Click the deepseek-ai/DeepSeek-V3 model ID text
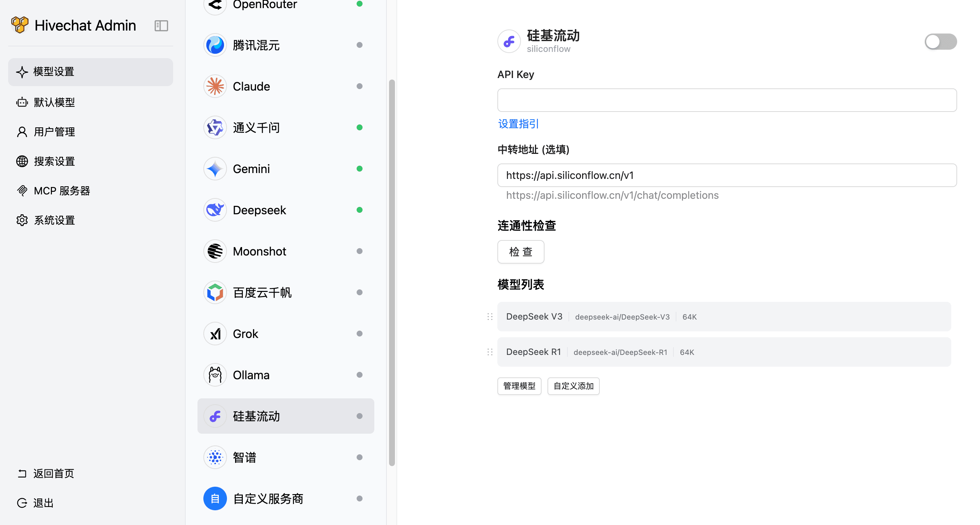980x525 pixels. coord(622,317)
